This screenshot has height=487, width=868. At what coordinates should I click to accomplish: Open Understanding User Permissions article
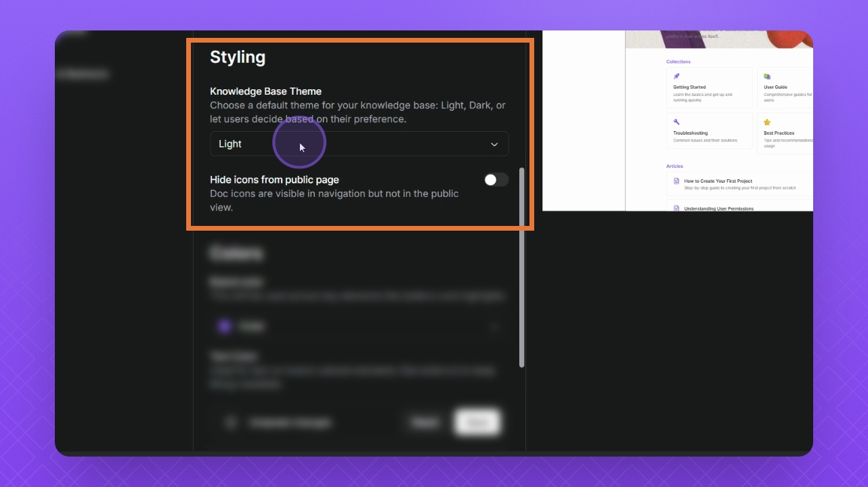[x=719, y=208]
